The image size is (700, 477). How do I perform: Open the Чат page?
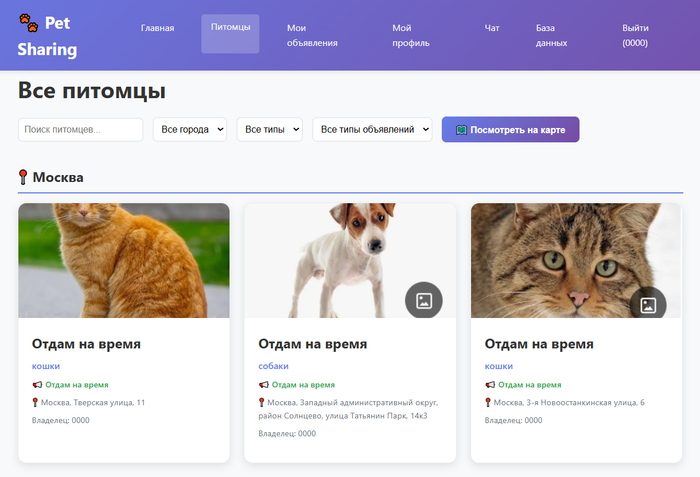coord(492,28)
